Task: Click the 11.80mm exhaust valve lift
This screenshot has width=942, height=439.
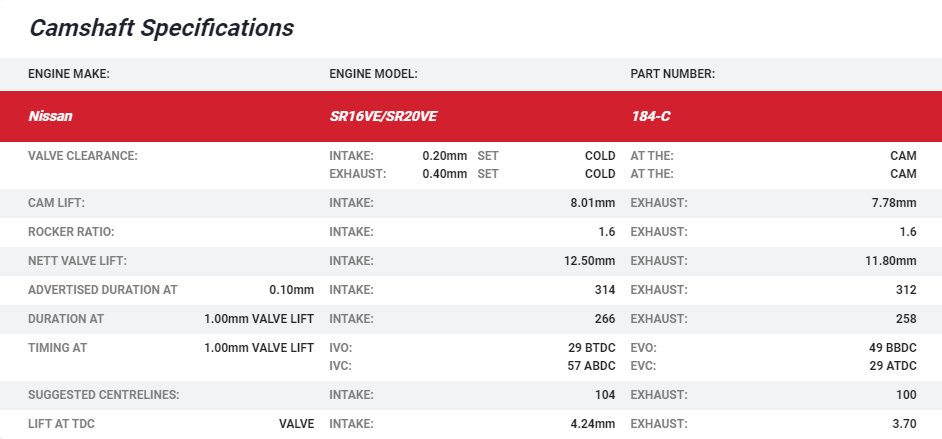Action: pos(890,261)
